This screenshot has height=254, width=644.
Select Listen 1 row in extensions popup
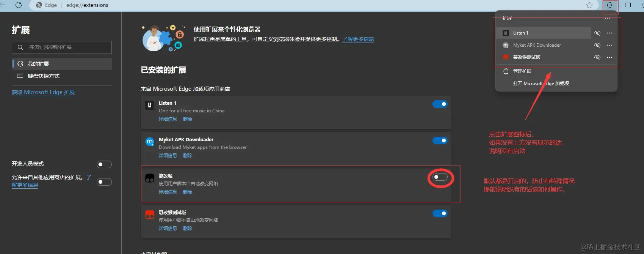tap(544, 33)
